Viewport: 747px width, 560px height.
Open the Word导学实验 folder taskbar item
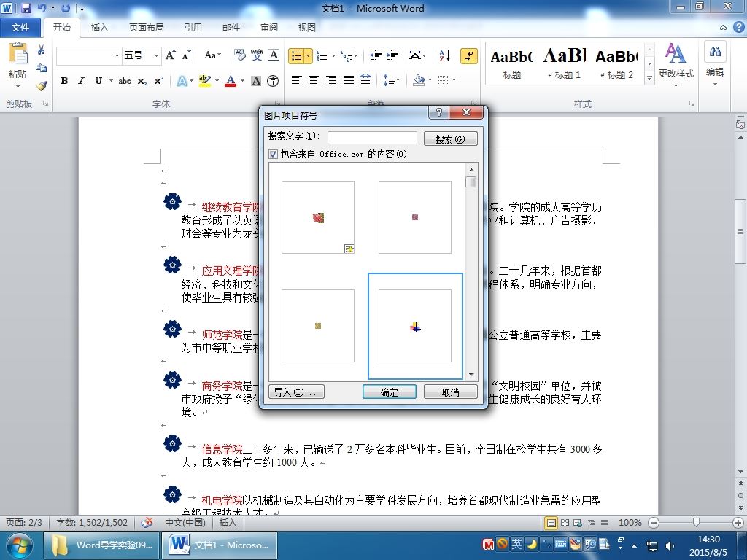(x=101, y=545)
